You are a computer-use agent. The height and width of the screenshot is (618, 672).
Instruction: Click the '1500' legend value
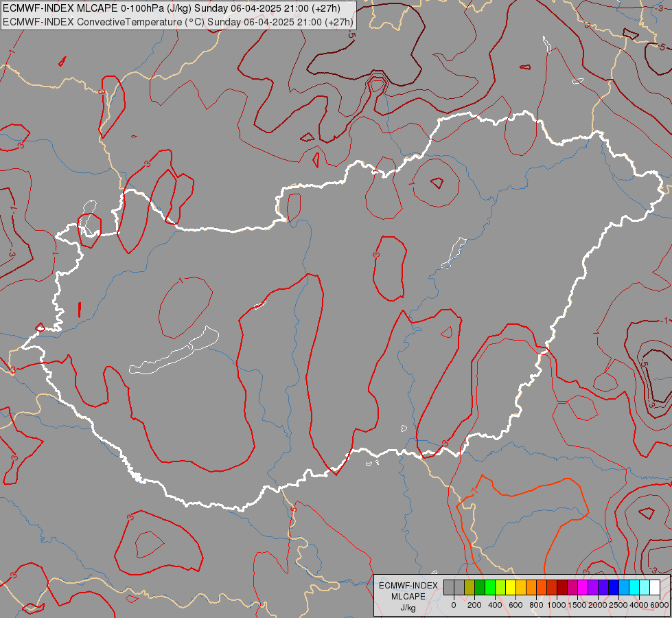tap(577, 605)
